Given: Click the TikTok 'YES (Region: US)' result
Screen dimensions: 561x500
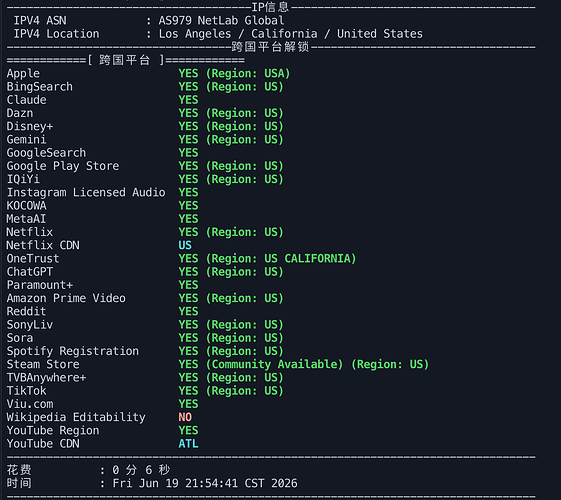Looking at the screenshot, I should coord(231,391).
